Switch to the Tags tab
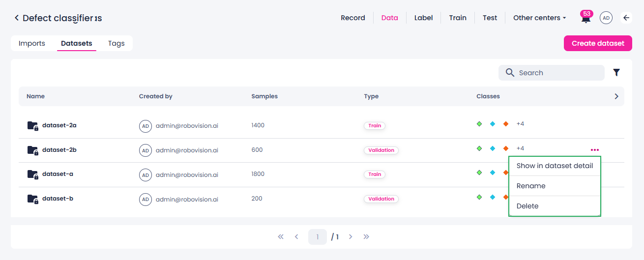The height and width of the screenshot is (260, 644). 117,43
